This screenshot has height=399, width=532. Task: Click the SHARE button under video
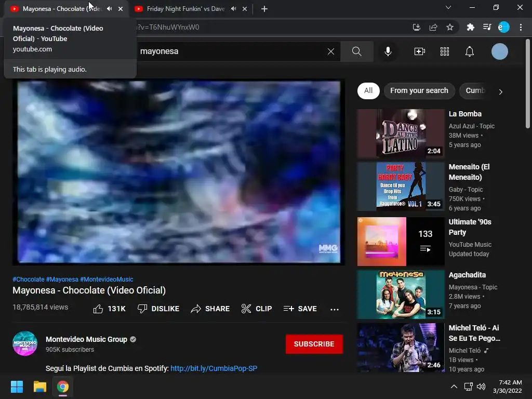(210, 309)
